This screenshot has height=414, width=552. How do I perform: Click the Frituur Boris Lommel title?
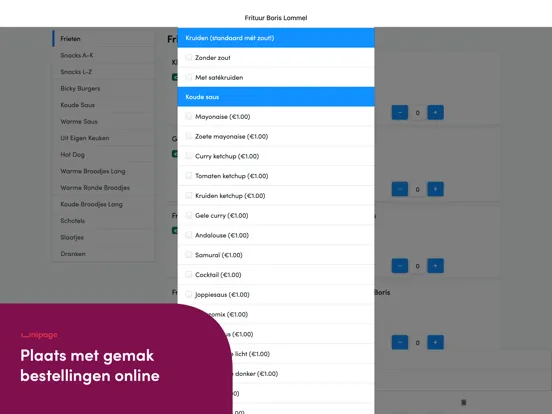pyautogui.click(x=276, y=18)
